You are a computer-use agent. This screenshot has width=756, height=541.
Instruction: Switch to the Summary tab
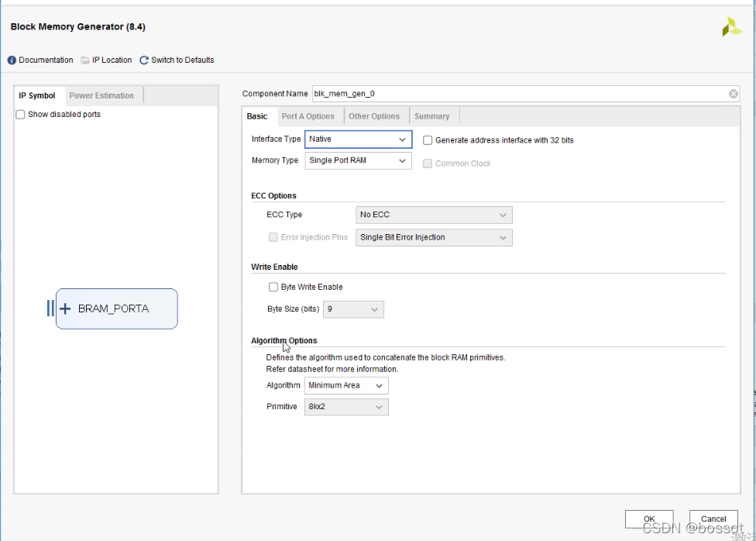432,116
